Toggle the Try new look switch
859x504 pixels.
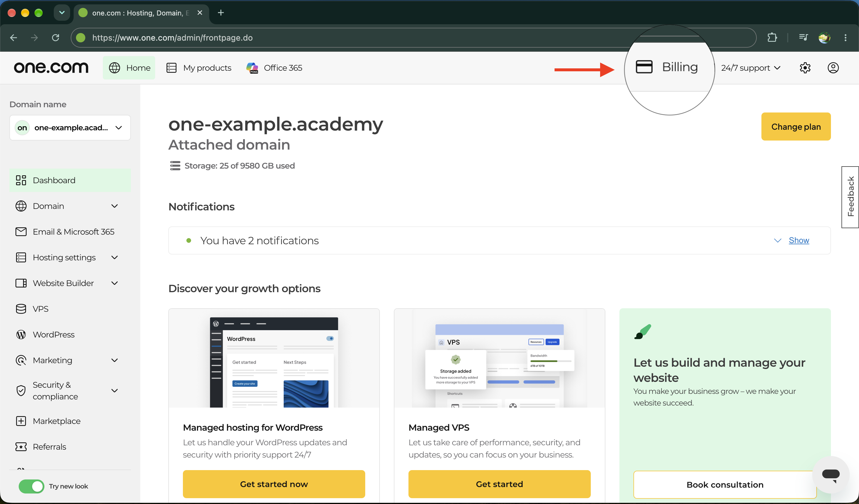click(x=31, y=486)
